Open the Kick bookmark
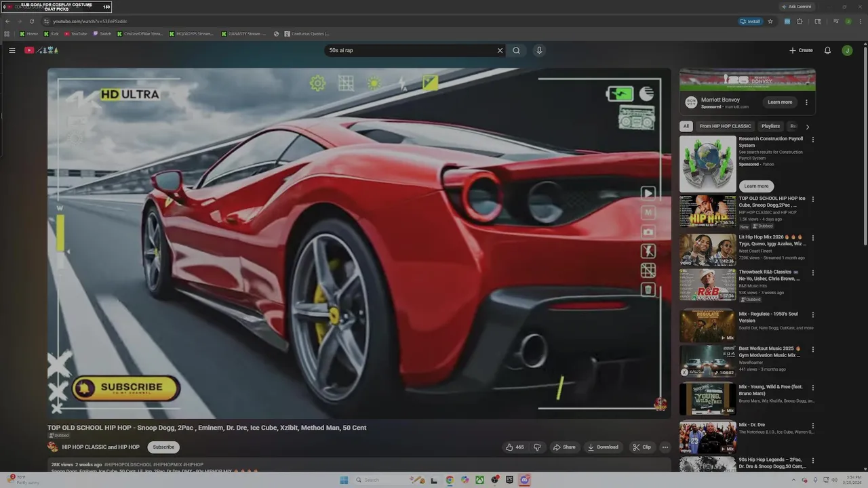 click(x=52, y=33)
